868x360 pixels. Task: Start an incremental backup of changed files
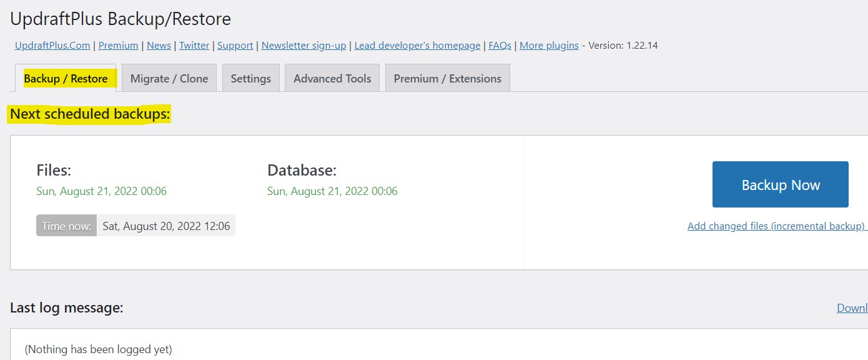[x=776, y=226]
